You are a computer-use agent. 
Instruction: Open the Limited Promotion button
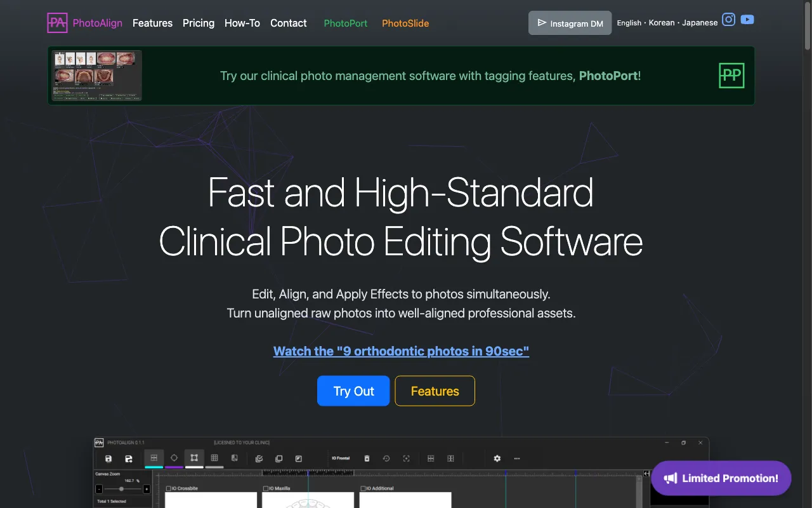(x=721, y=478)
